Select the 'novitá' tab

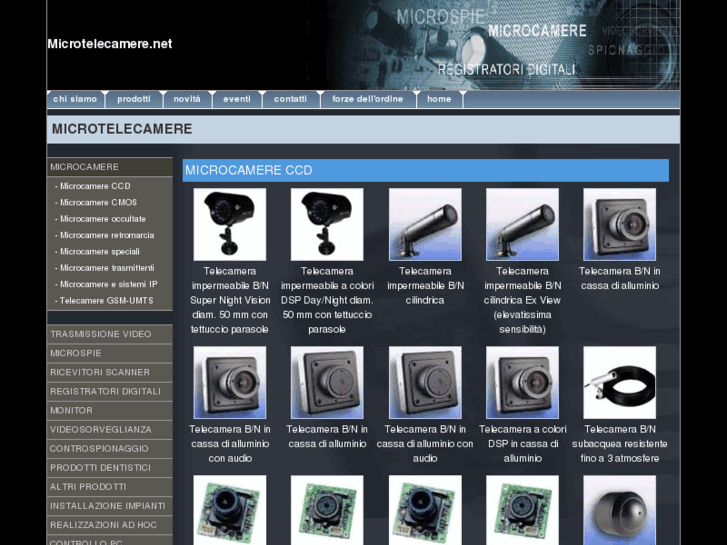tap(187, 99)
